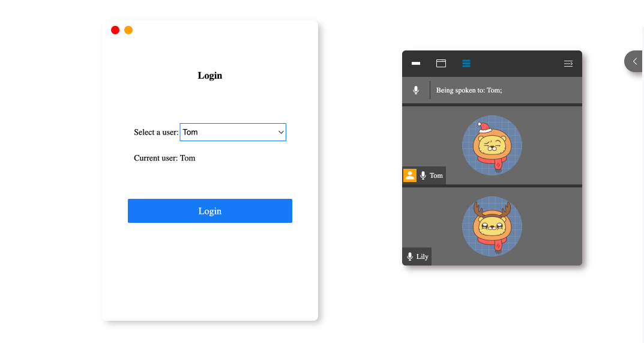This screenshot has width=644, height=343.
Task: Click the 'Tom' name label in video tile
Action: click(x=436, y=175)
